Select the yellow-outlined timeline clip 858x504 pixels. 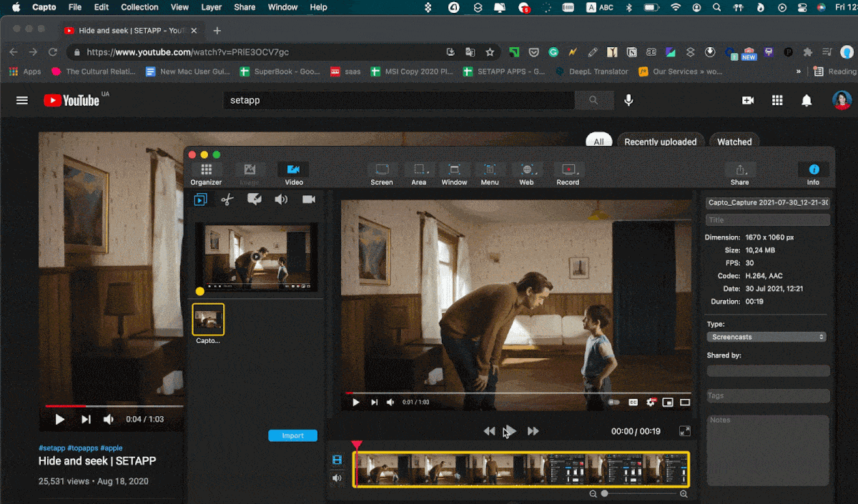pos(521,469)
